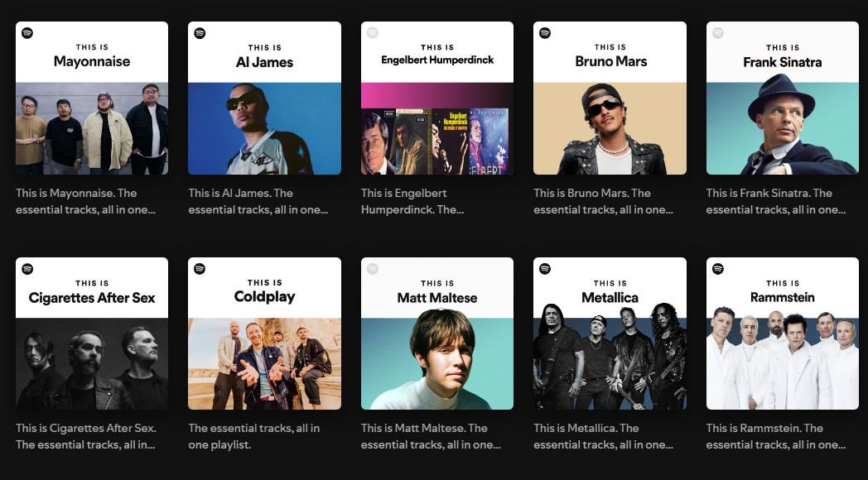
Task: Click Spotify logo on Al James cover
Action: [200, 33]
